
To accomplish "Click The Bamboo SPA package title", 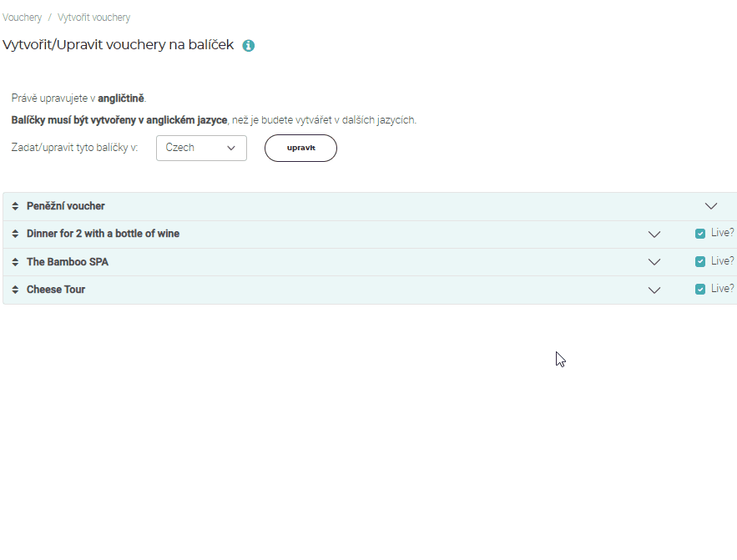I will (68, 262).
